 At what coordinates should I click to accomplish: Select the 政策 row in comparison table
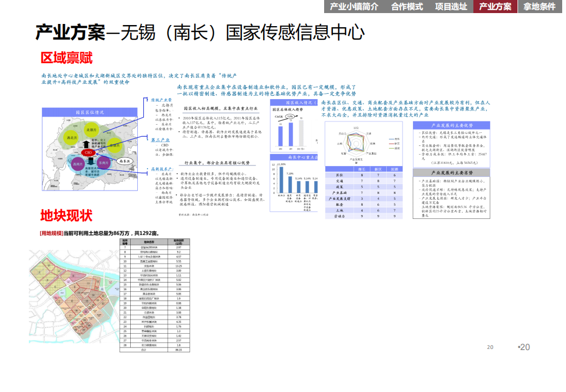click(364, 187)
